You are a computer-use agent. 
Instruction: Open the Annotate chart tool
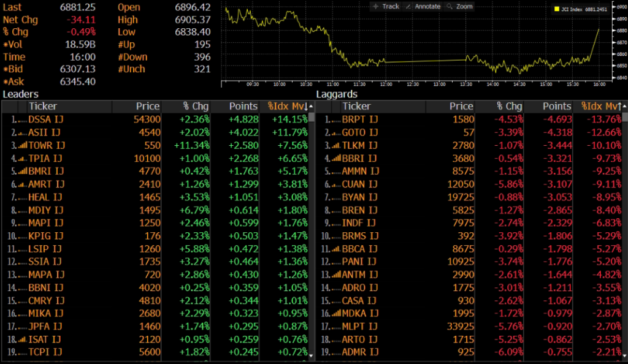coord(423,6)
